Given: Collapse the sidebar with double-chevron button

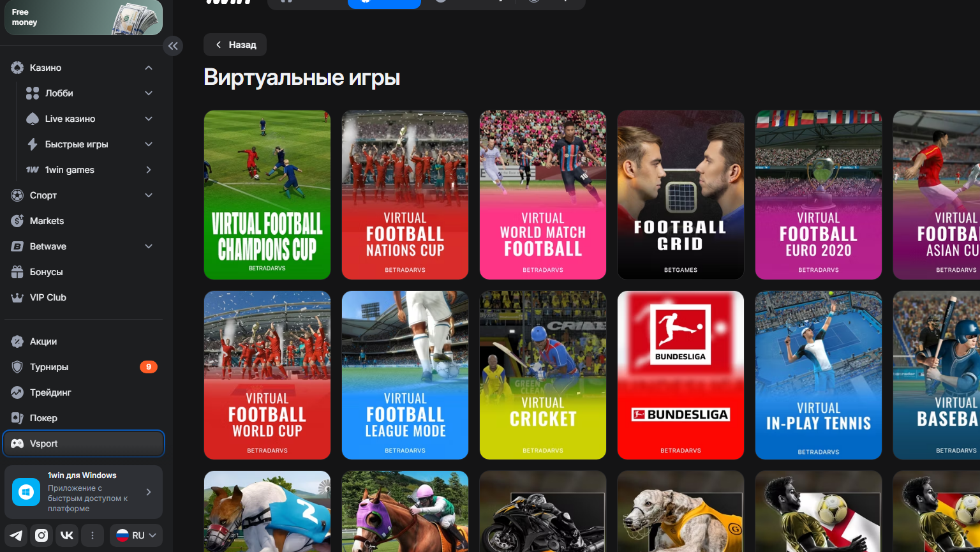Looking at the screenshot, I should tap(173, 46).
